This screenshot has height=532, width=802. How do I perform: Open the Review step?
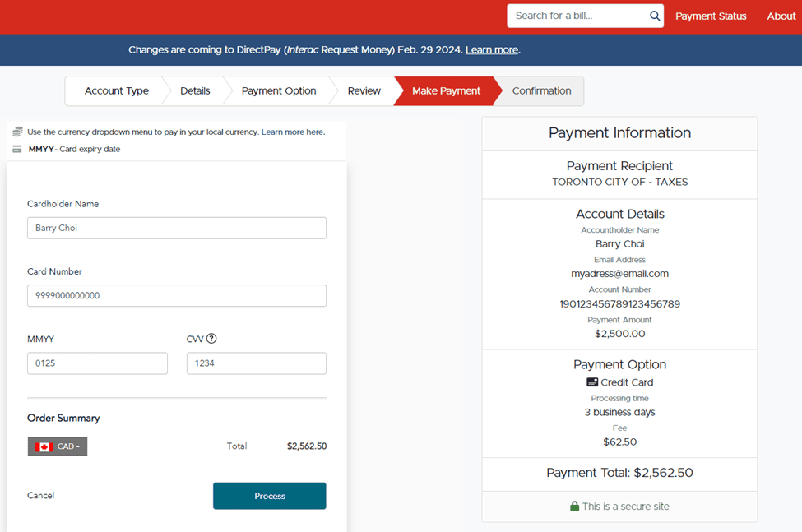364,91
